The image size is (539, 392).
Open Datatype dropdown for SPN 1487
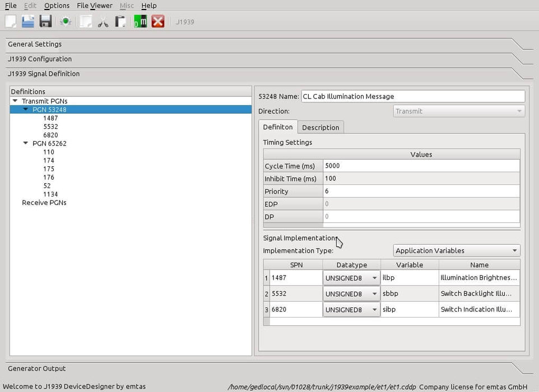(x=351, y=278)
